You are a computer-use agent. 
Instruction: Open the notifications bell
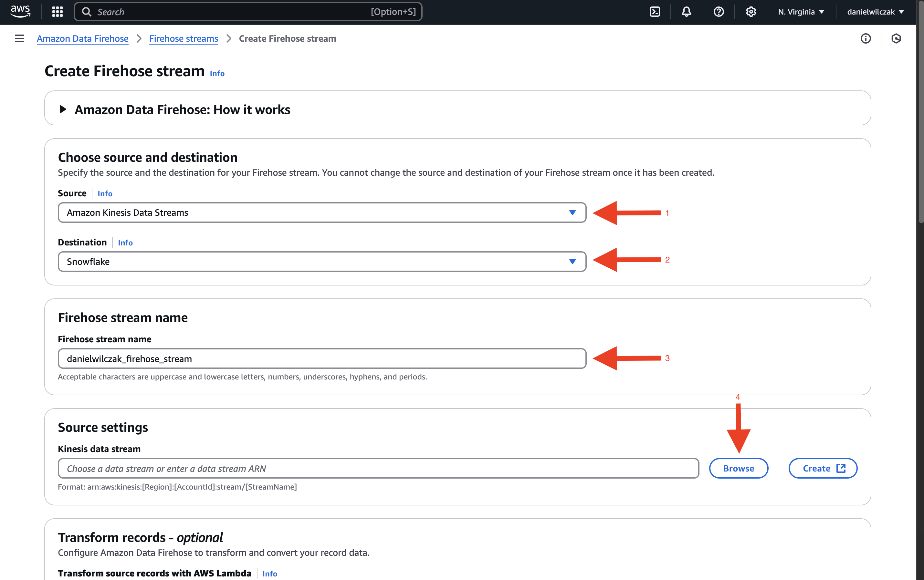(x=687, y=12)
